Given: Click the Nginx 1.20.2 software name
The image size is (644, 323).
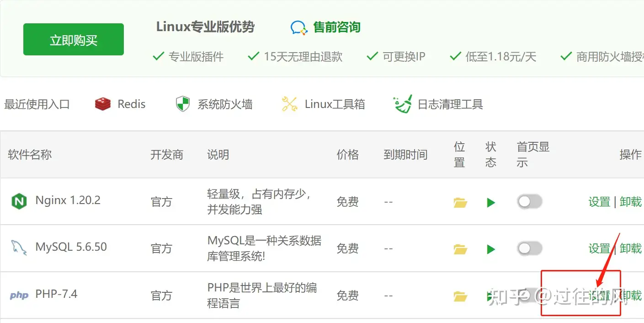Looking at the screenshot, I should point(68,200).
